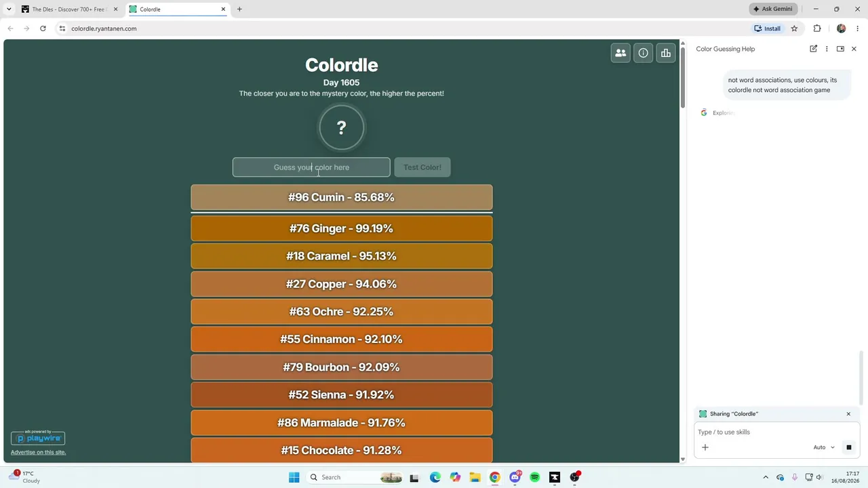Expand the tab search dropdown arrow
This screenshot has height=488, width=868.
click(x=8, y=9)
